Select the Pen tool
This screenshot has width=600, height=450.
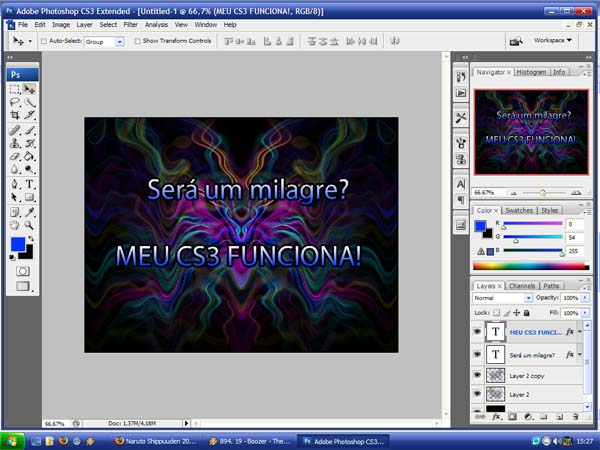15,184
